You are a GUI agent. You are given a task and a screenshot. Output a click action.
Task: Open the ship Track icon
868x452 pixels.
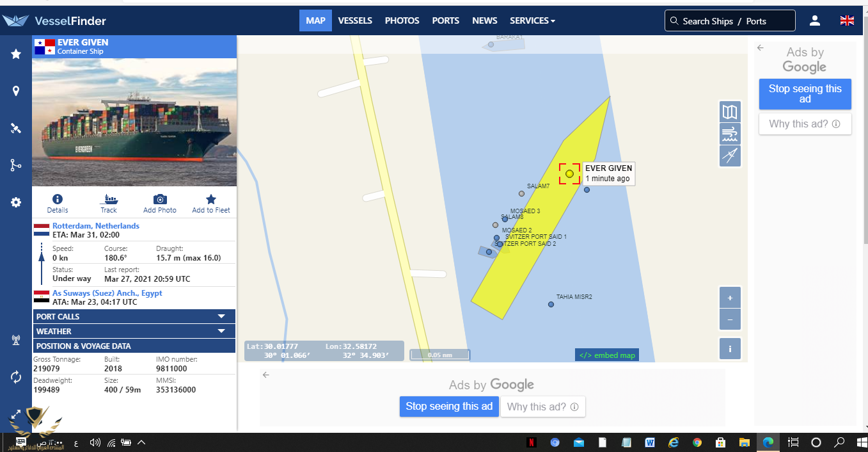tap(109, 199)
